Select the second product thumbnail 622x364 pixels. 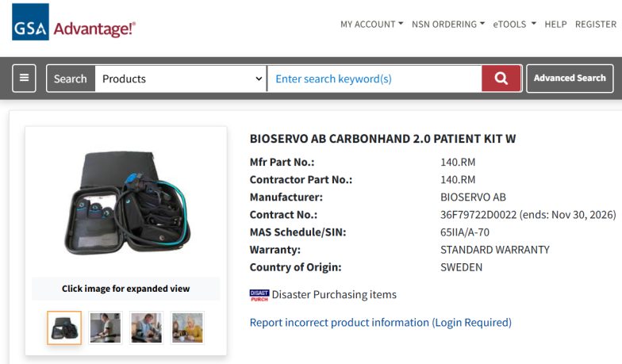pos(106,328)
